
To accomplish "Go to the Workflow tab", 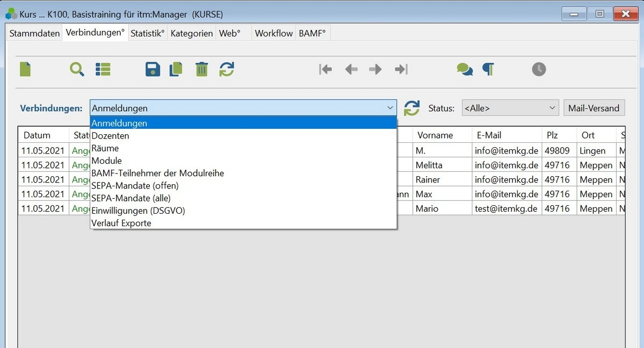I will (274, 33).
